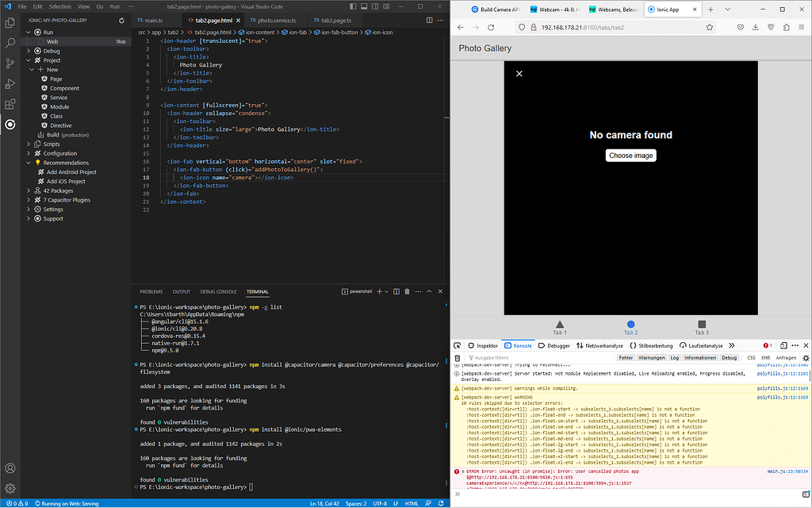Viewport: 812px width, 508px height.
Task: Split the terminal panel
Action: (396, 291)
